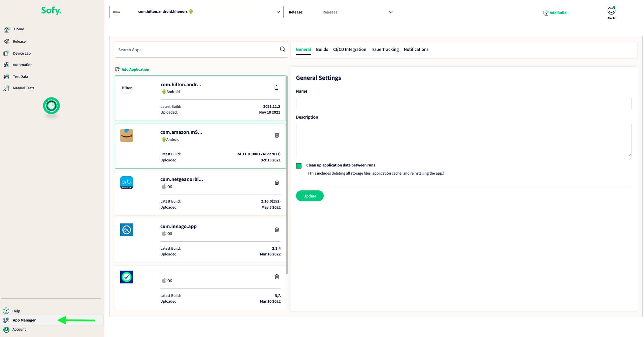
Task: Click the Sofy logo
Action: [51, 11]
